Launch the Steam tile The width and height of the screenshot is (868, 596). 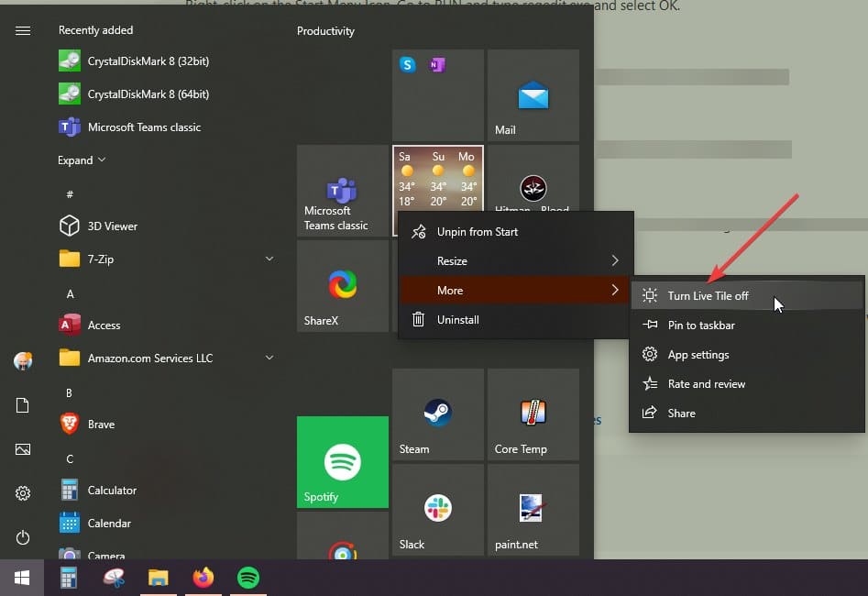438,414
